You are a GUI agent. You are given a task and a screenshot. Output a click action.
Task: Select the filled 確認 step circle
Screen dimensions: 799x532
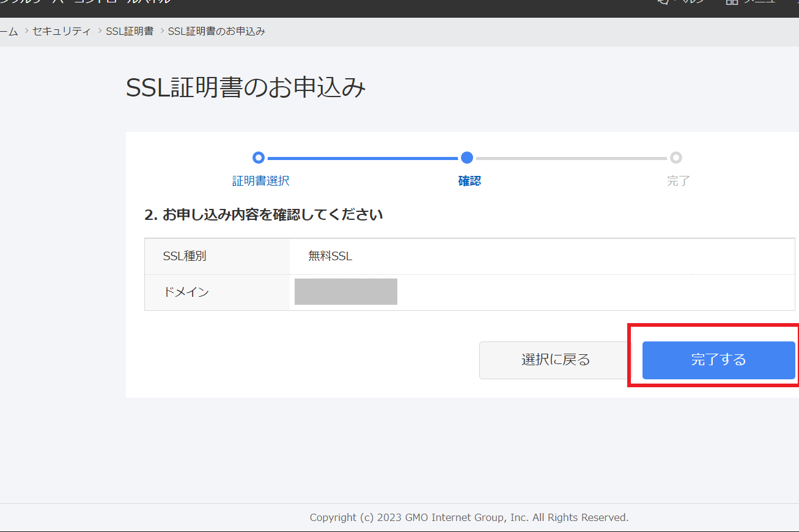tap(467, 158)
